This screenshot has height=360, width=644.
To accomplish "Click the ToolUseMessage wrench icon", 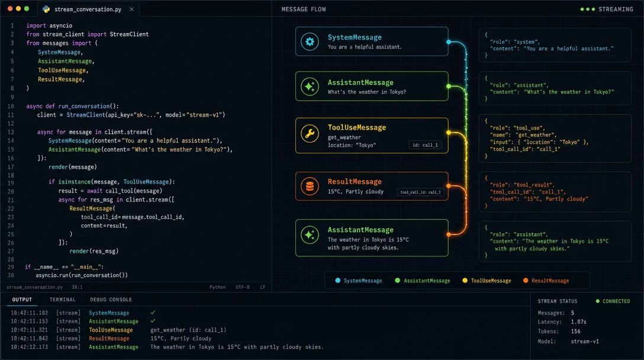I will pos(310,134).
